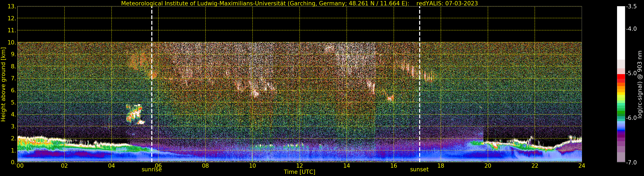
Task: Click the time axis tick label 04
Action: click(x=111, y=166)
